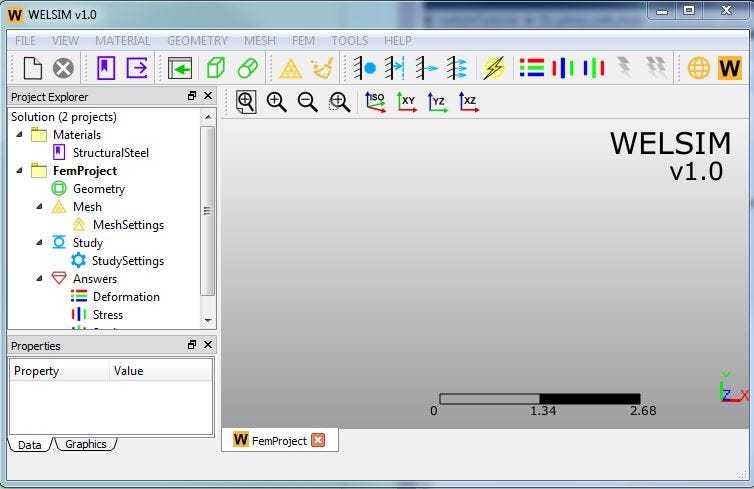Collapse the Mesh tree node
This screenshot has width=754, height=489.
[x=39, y=207]
